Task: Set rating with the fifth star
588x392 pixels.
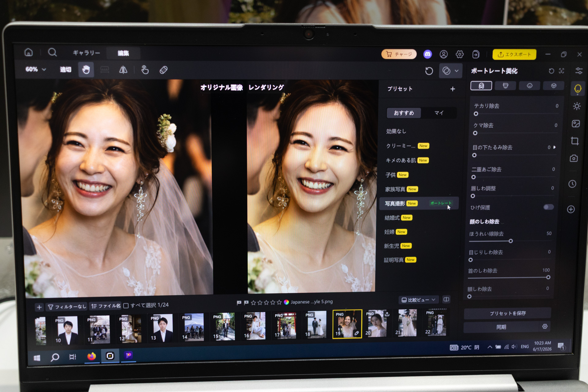Action: pyautogui.click(x=279, y=302)
